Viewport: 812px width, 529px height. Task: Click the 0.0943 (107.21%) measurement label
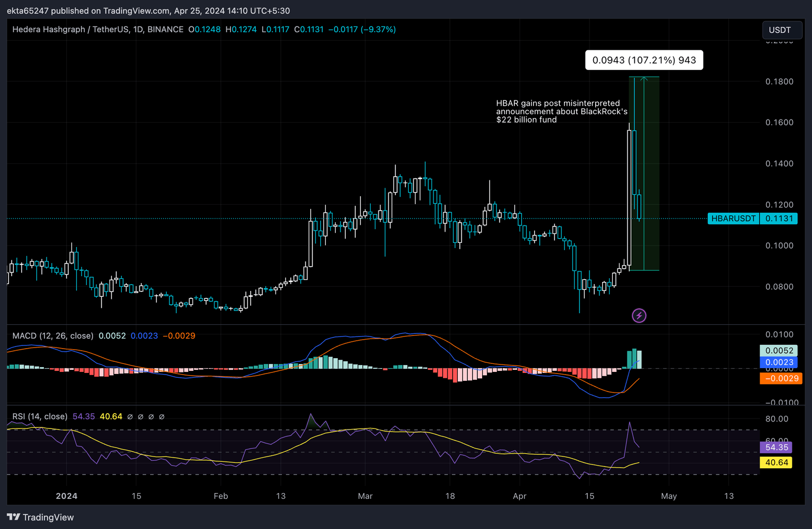coord(643,60)
